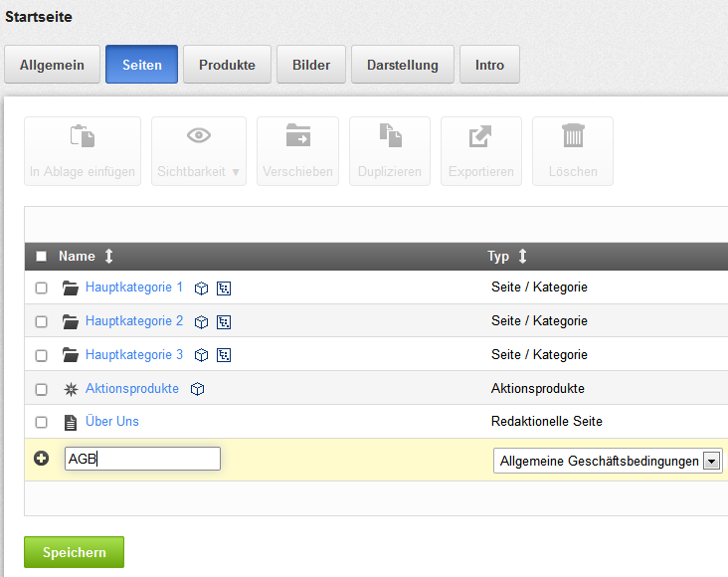Click the folder icon of Hauptkategorie 1
The height and width of the screenshot is (577, 728).
tap(71, 288)
